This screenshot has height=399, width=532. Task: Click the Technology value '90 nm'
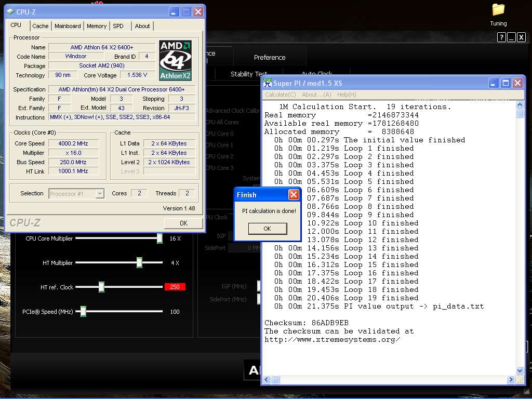pyautogui.click(x=63, y=75)
